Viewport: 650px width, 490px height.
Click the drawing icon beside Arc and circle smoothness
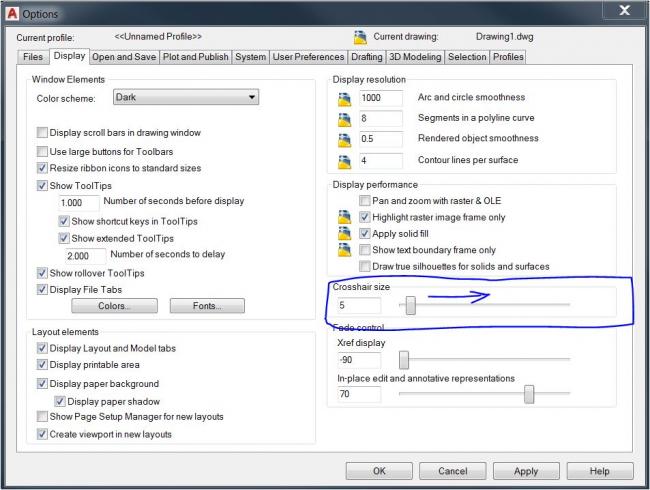pyautogui.click(x=346, y=98)
